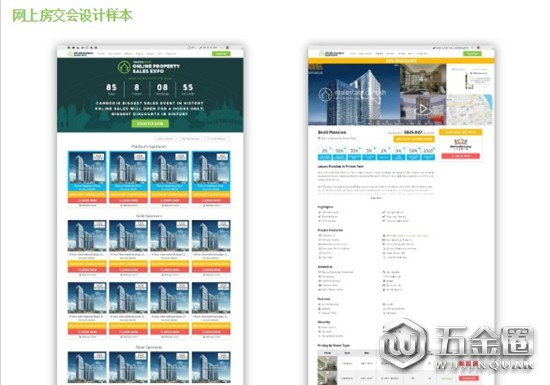Image resolution: width=550 pixels, height=385 pixels.
Task: Open the last filter dropdown above Platinum Sponsors
Action: point(217,139)
